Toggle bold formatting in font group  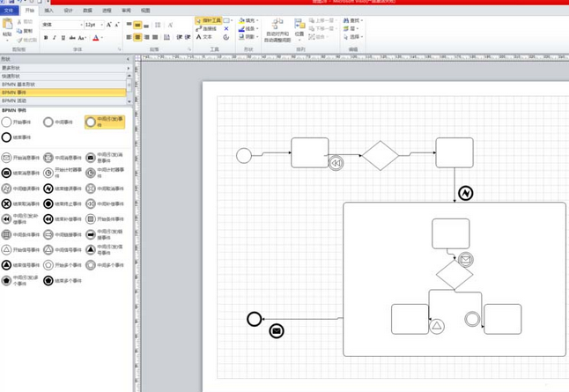46,38
